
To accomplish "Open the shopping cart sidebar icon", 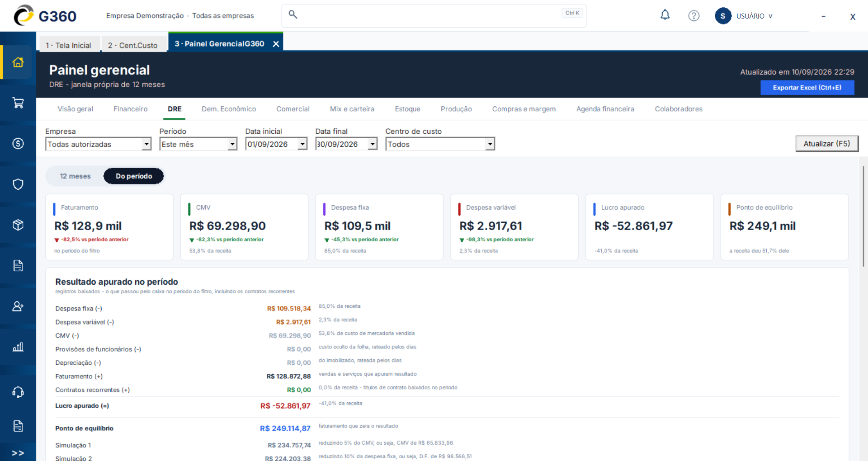I will point(18,103).
